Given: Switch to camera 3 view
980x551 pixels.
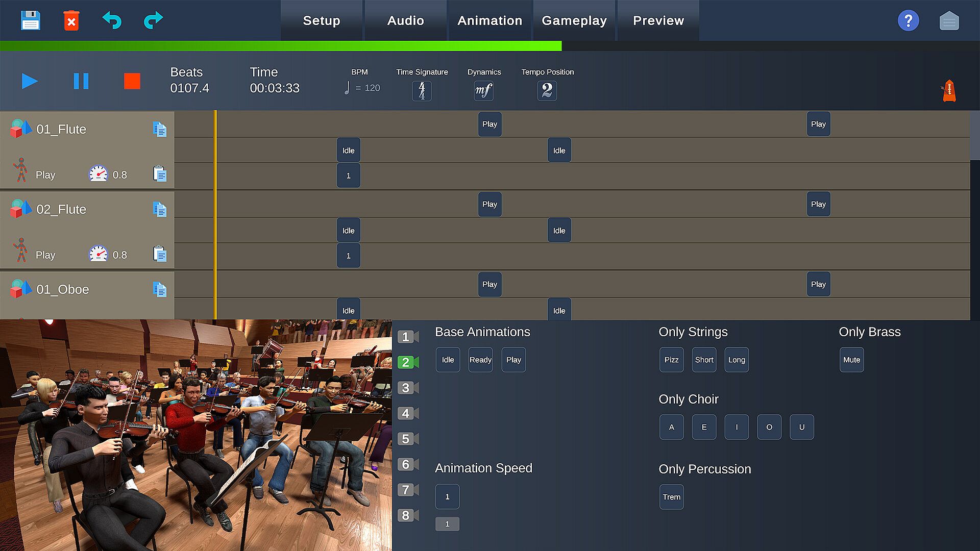Looking at the screenshot, I should 407,388.
